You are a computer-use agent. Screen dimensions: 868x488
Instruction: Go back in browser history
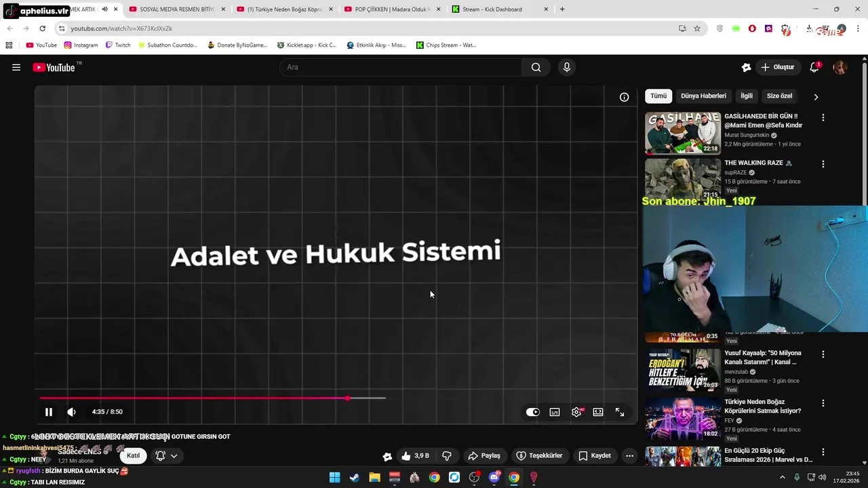[9, 28]
